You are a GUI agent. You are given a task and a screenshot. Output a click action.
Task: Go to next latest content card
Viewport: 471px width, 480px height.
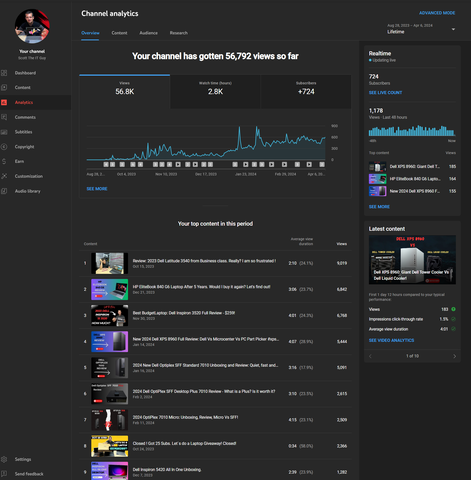454,356
